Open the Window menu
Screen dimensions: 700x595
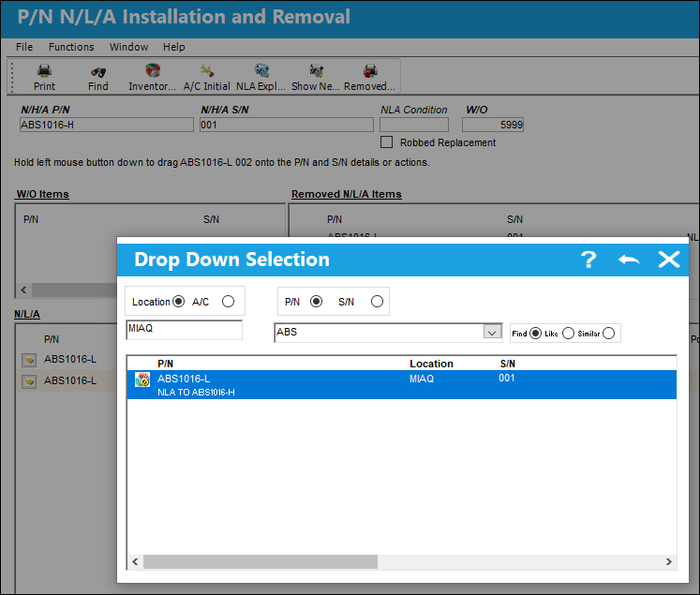(x=128, y=47)
